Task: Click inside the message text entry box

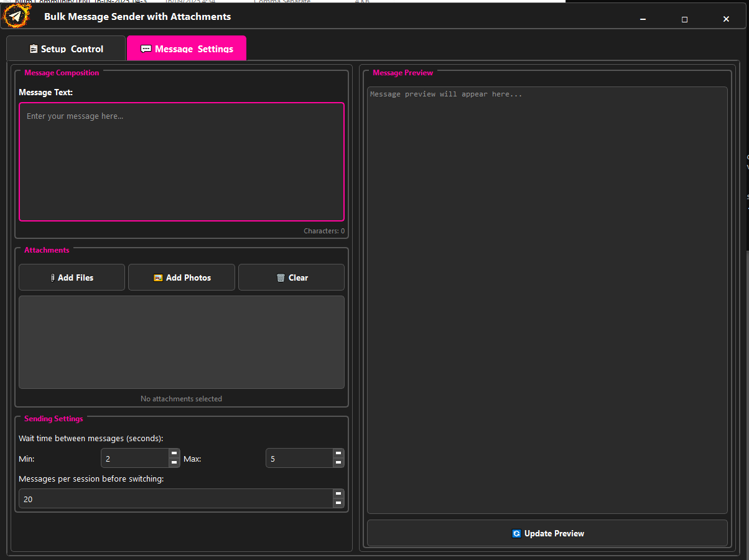Action: click(x=181, y=161)
